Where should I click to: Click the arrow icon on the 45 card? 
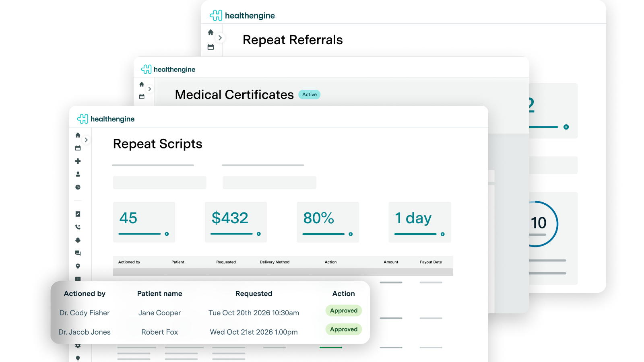click(x=167, y=234)
